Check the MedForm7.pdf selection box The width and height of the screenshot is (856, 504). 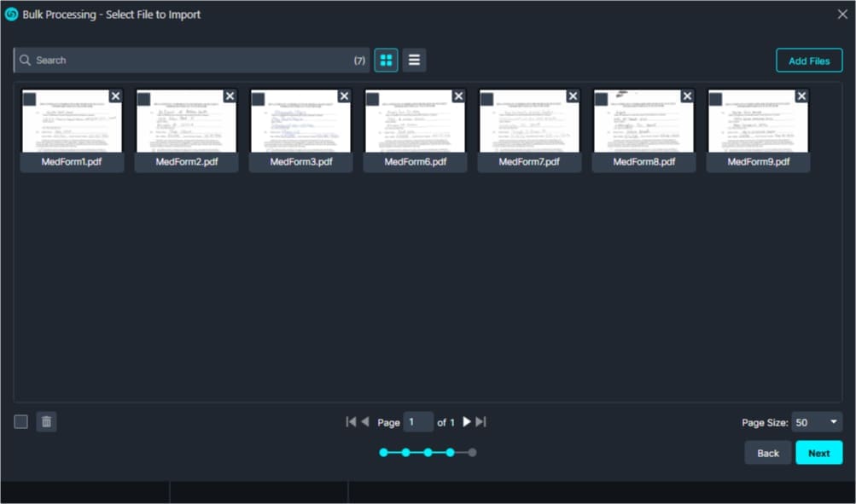(486, 99)
